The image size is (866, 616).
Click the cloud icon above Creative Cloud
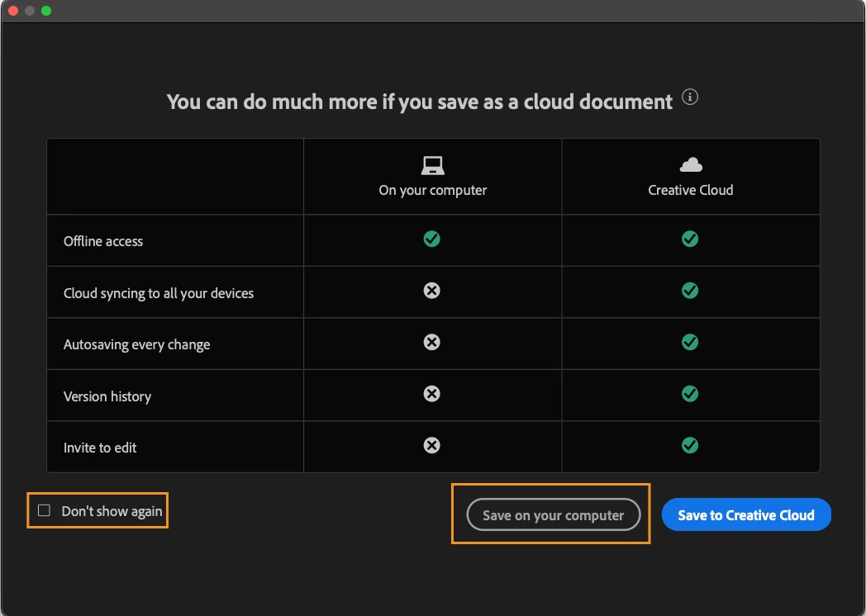691,164
